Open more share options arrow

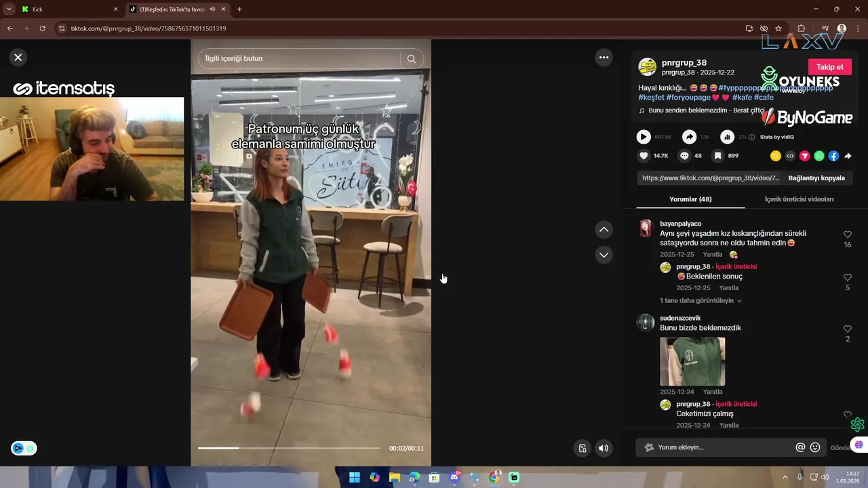(848, 156)
